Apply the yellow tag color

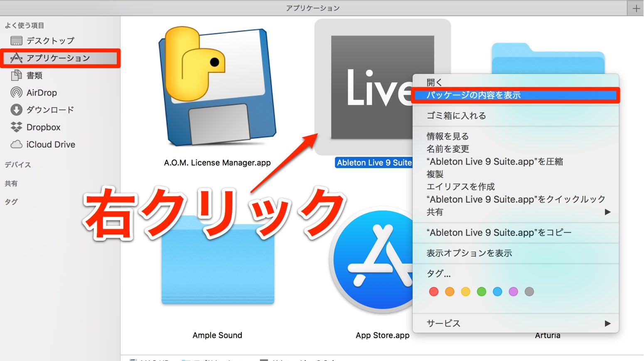466,292
